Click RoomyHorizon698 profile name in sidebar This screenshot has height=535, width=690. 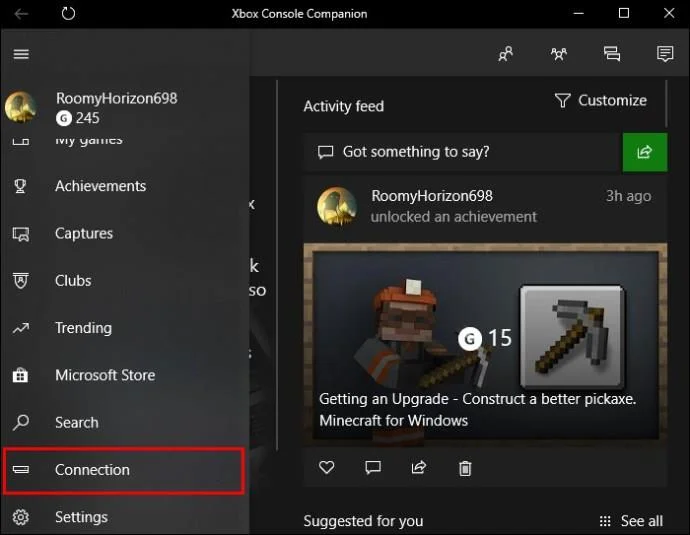(x=117, y=98)
